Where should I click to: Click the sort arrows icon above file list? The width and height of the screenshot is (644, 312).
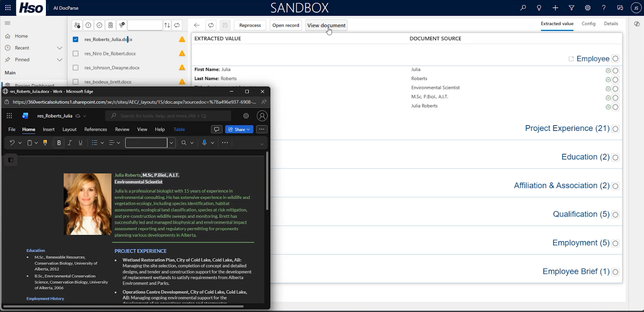click(167, 25)
